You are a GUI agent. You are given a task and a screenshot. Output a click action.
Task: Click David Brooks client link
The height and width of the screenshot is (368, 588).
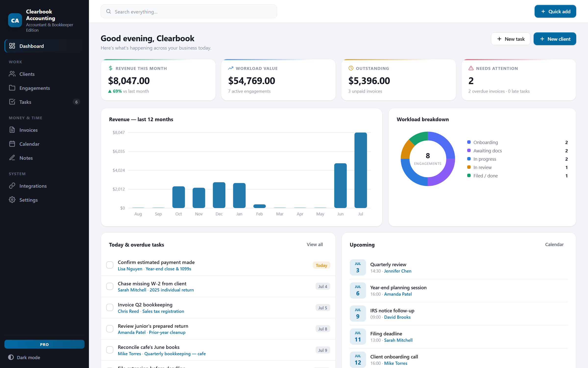[x=397, y=317]
